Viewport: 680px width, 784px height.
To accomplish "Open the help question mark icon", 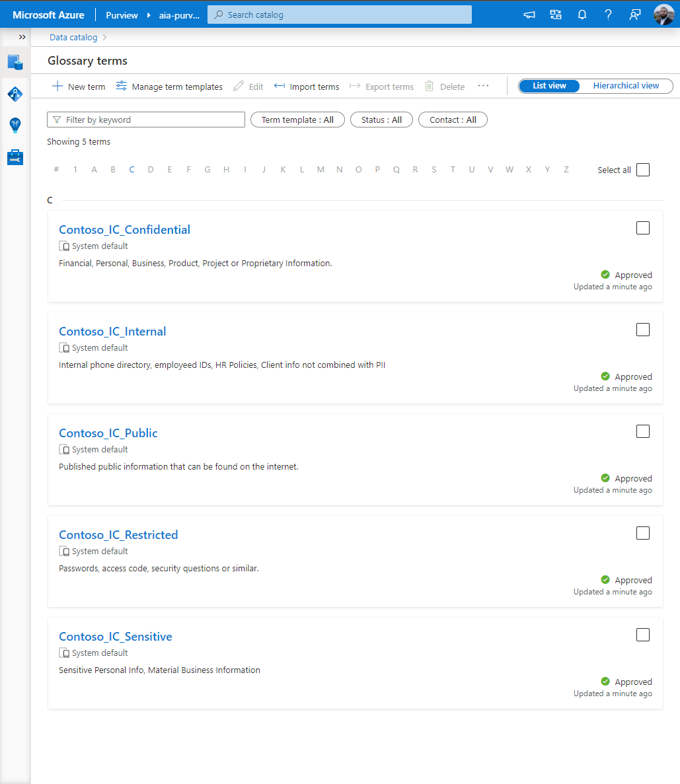I will [x=608, y=15].
